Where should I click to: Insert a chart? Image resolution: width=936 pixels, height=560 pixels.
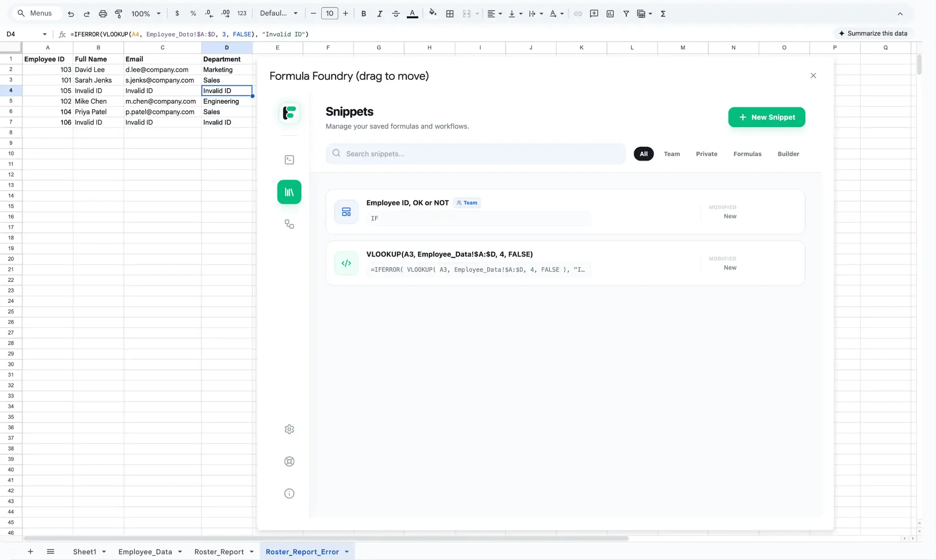click(x=610, y=14)
